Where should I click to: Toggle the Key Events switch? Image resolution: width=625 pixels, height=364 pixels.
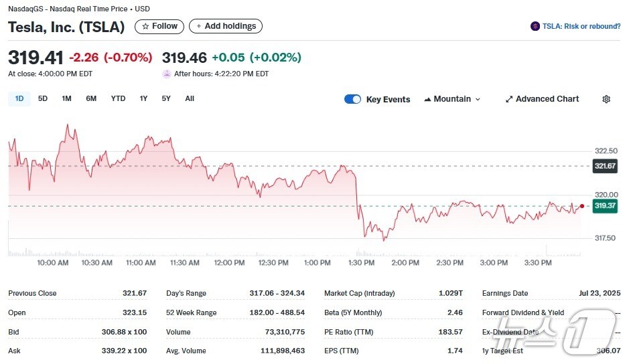tap(352, 99)
